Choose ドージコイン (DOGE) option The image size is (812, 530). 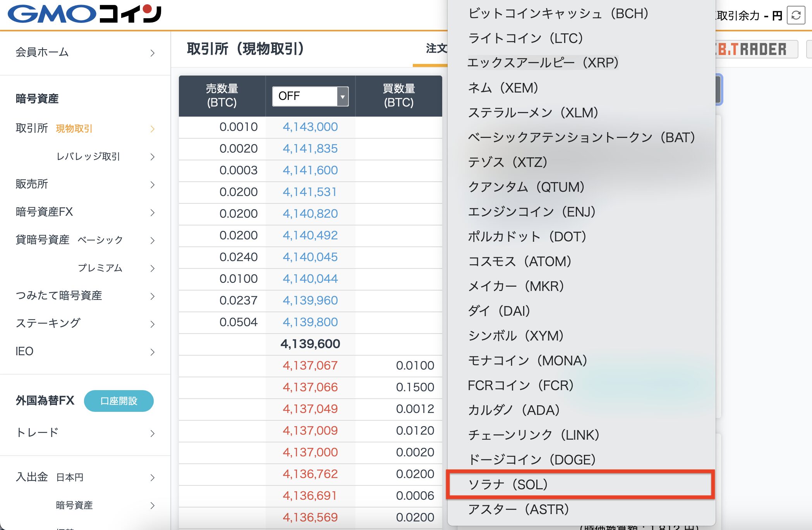[x=581, y=460]
